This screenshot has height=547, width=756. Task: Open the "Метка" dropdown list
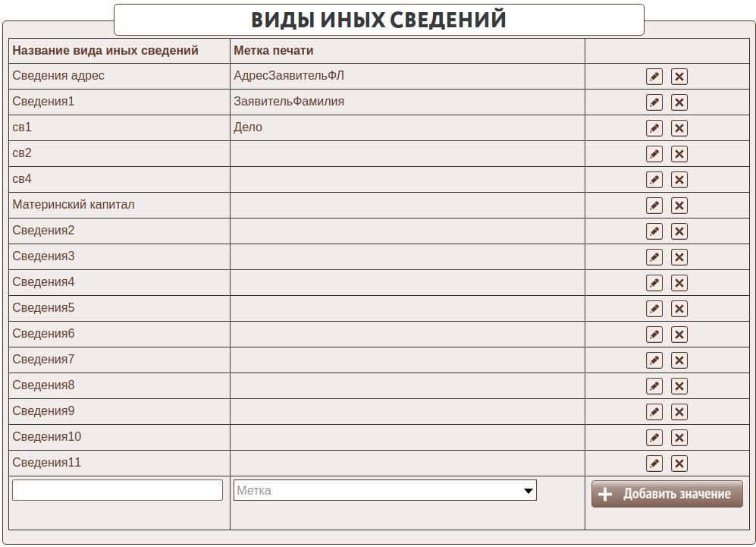click(x=384, y=491)
